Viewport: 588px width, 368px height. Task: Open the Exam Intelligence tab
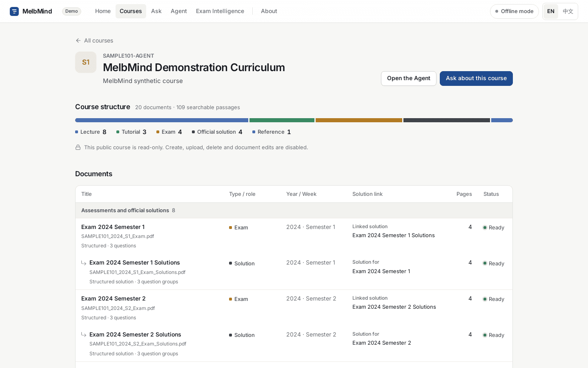click(x=220, y=11)
